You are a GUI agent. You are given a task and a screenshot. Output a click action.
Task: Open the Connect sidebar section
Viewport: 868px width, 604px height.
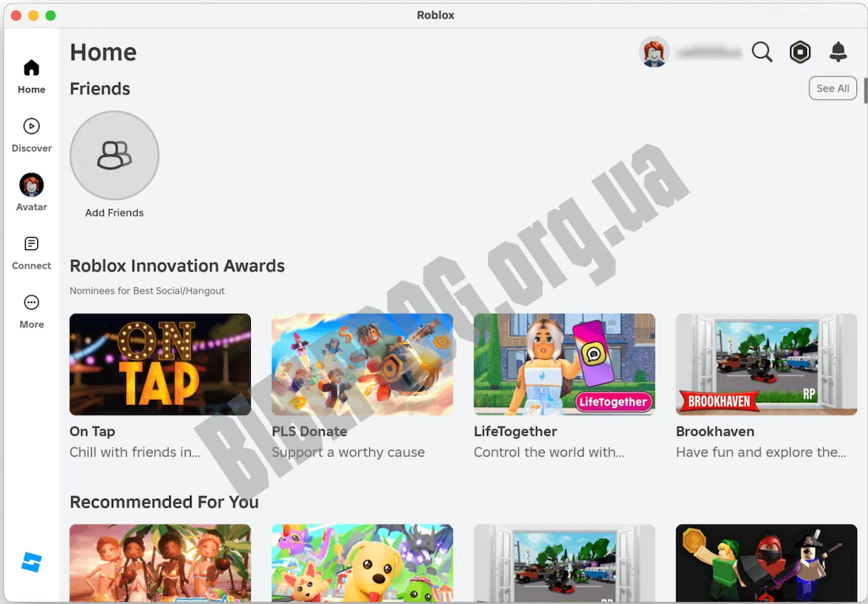pos(32,254)
